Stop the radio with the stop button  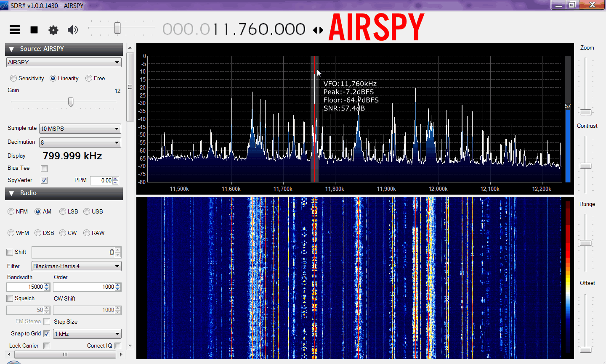click(x=34, y=29)
